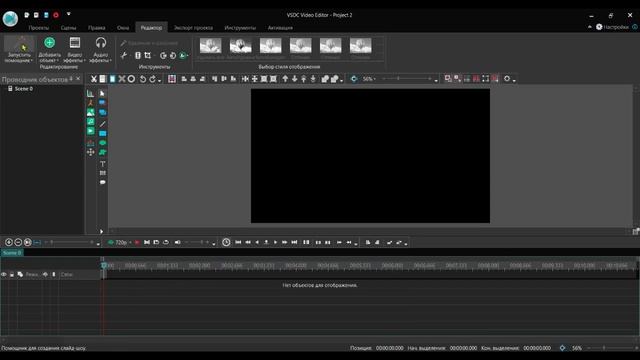Click the Redo arrow in editor toolbar

point(152,79)
